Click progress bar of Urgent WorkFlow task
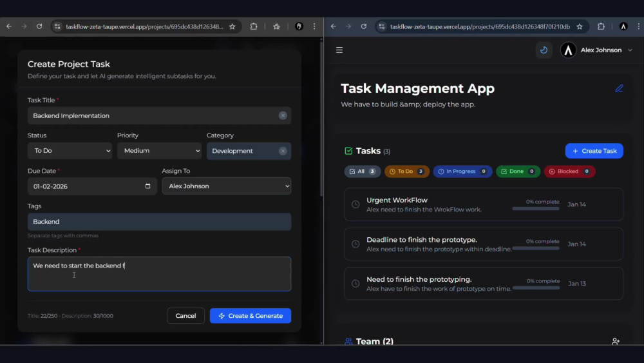This screenshot has height=363, width=644. 536,209
